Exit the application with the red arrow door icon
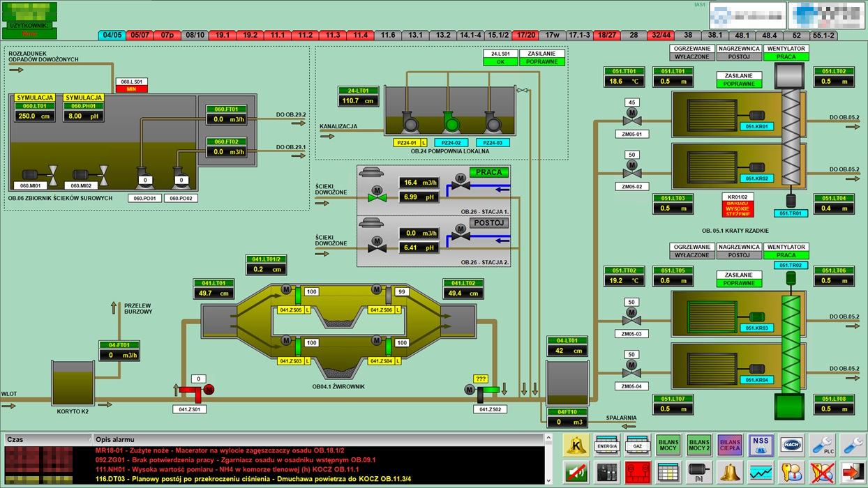Viewport: 868px width, 488px height. tap(853, 472)
